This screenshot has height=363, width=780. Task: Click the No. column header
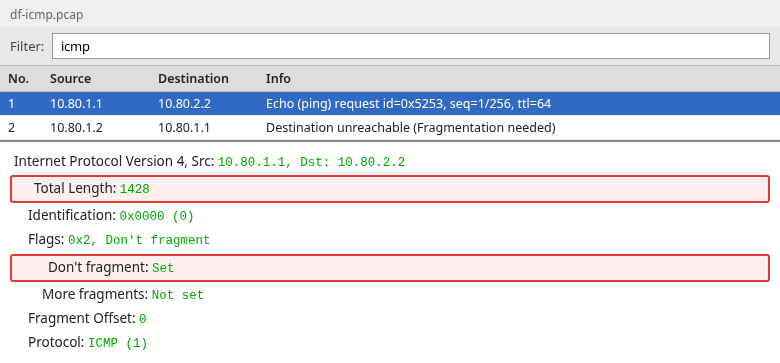18,79
